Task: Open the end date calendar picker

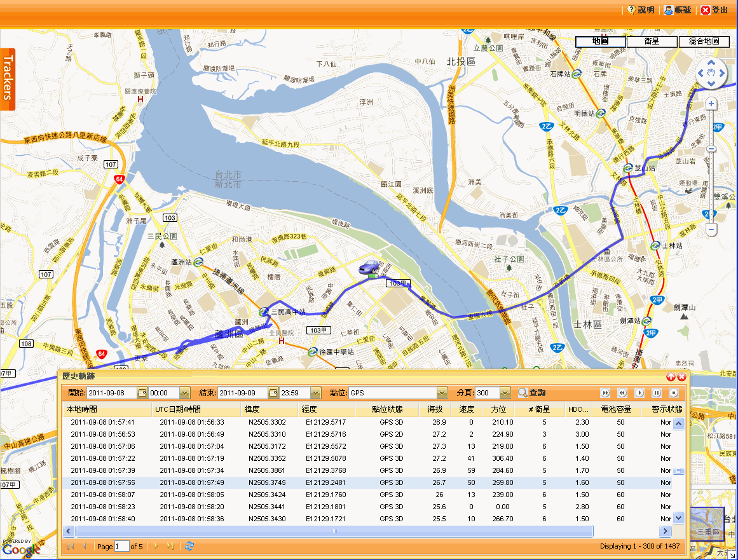Action: (273, 393)
